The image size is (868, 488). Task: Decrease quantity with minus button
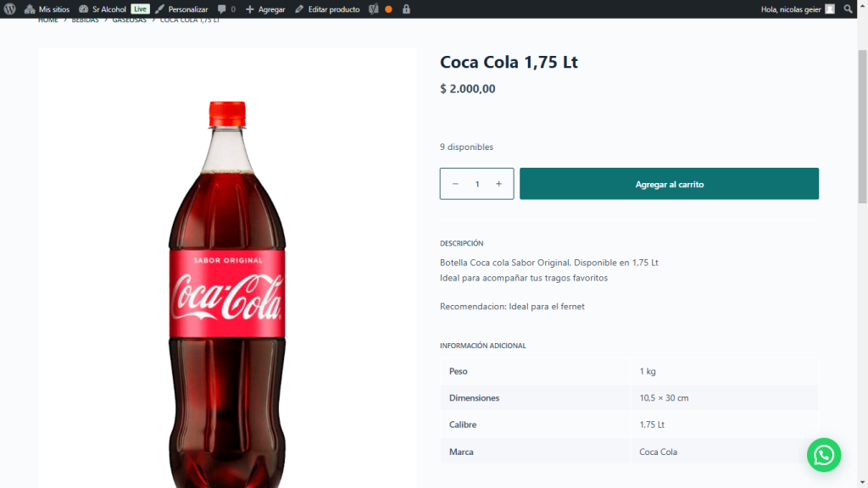455,184
